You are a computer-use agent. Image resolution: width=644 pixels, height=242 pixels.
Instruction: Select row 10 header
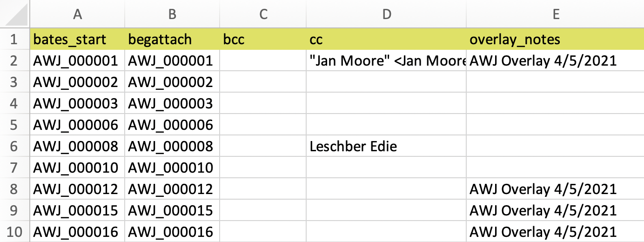(15, 232)
